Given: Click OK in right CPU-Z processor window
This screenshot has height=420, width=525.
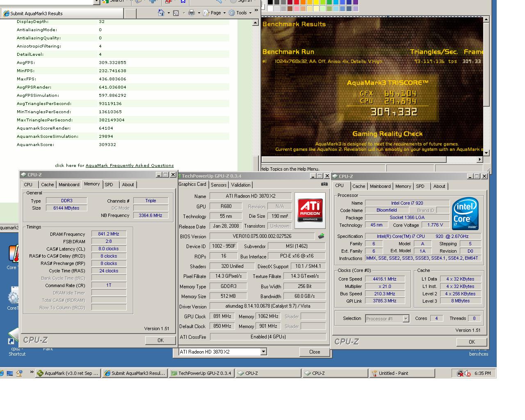Looking at the screenshot, I should click(x=472, y=342).
